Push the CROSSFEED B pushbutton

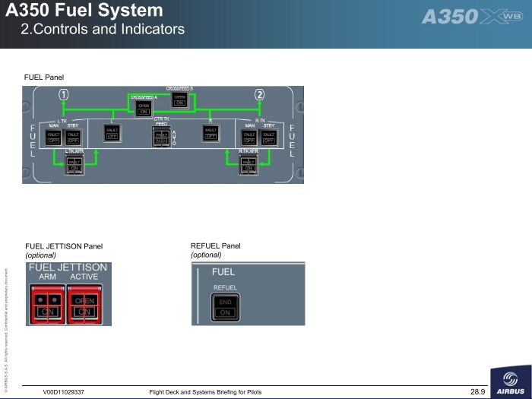tap(179, 100)
